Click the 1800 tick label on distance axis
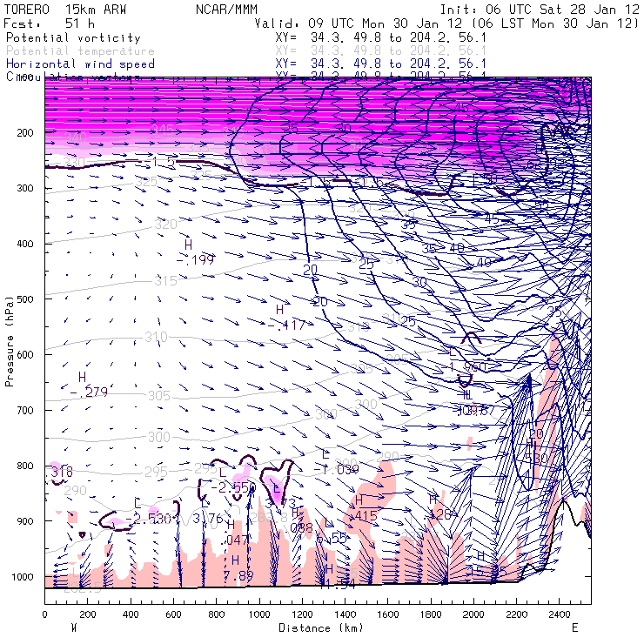Viewport: 644px width, 644px height. (x=431, y=614)
